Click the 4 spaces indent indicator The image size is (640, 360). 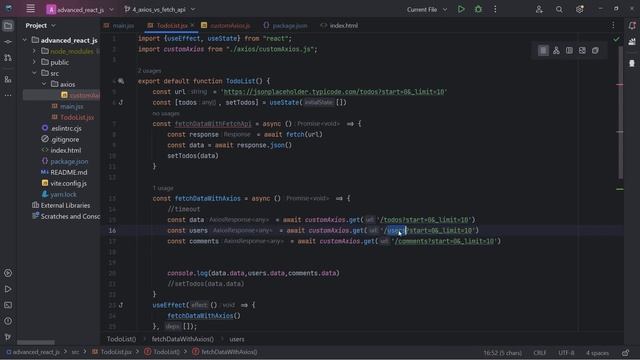[x=597, y=353]
